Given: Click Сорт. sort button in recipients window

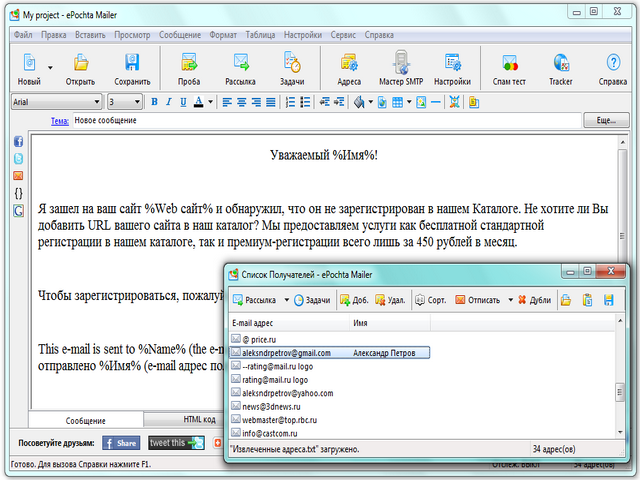Looking at the screenshot, I should point(431,300).
